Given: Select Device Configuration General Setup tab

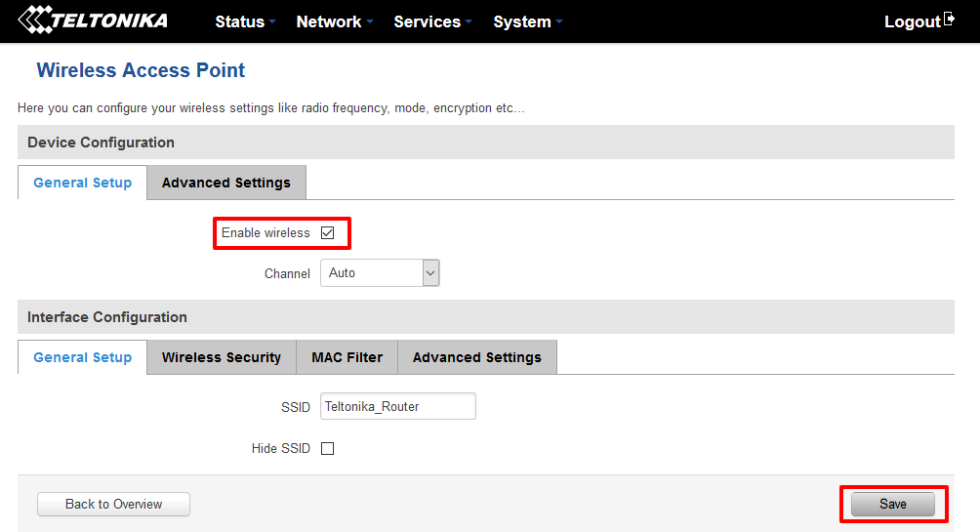Looking at the screenshot, I should click(x=83, y=183).
